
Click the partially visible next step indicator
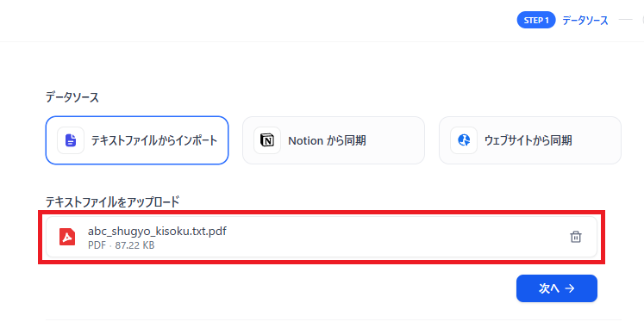[x=642, y=20]
